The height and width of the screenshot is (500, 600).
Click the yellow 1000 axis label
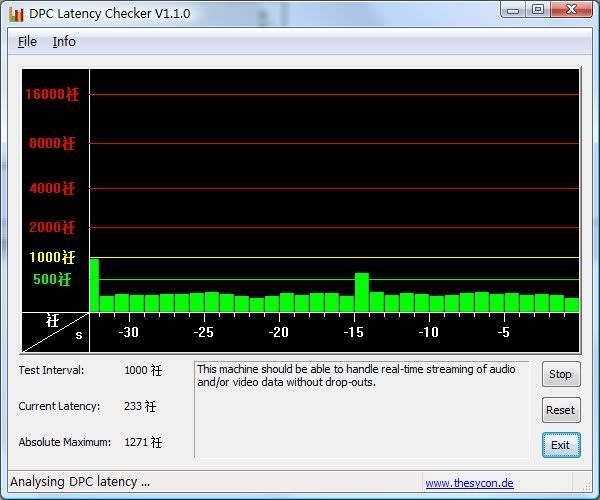tap(52, 257)
